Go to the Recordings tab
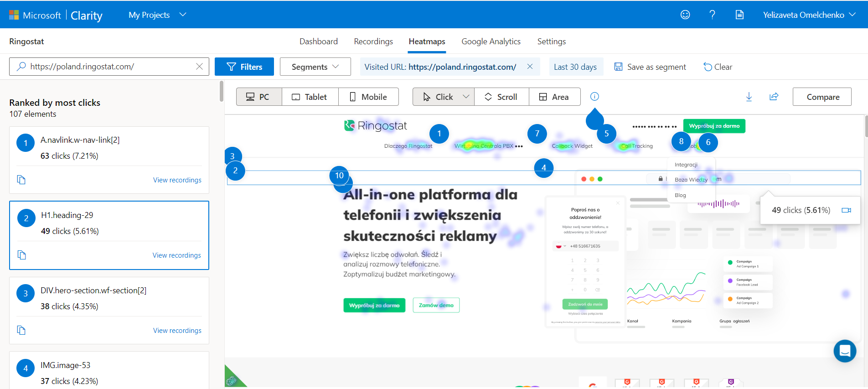This screenshot has width=868, height=389. coord(373,41)
